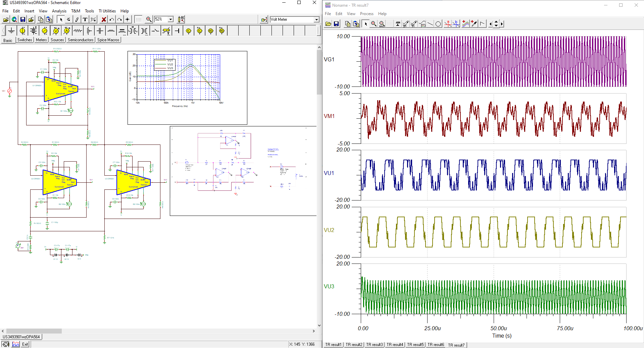Click Exit button in the status bar

25,344
